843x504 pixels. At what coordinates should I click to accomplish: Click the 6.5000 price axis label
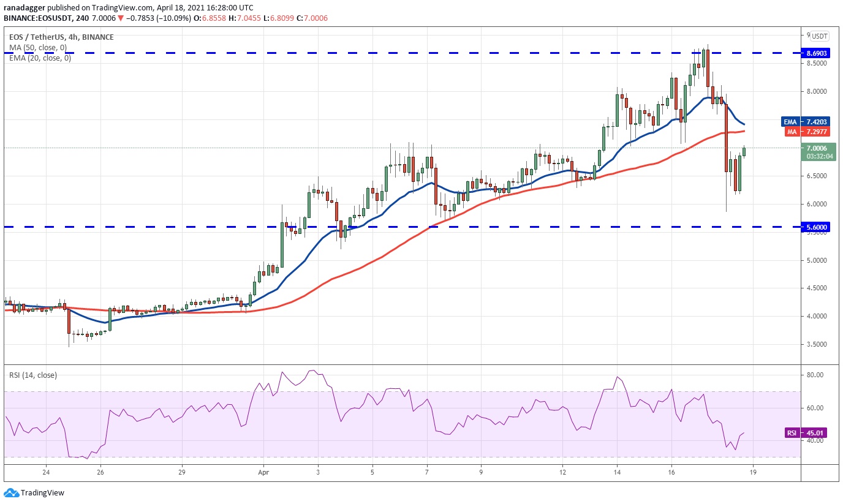coord(817,176)
